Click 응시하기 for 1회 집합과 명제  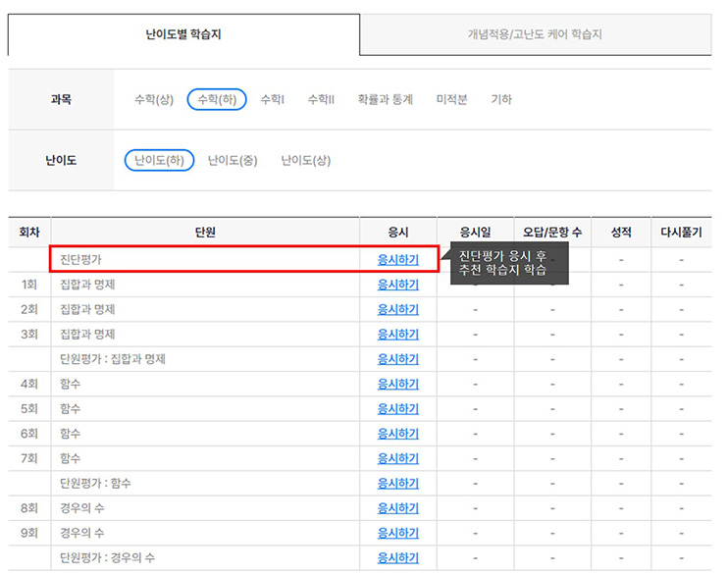pyautogui.click(x=398, y=285)
